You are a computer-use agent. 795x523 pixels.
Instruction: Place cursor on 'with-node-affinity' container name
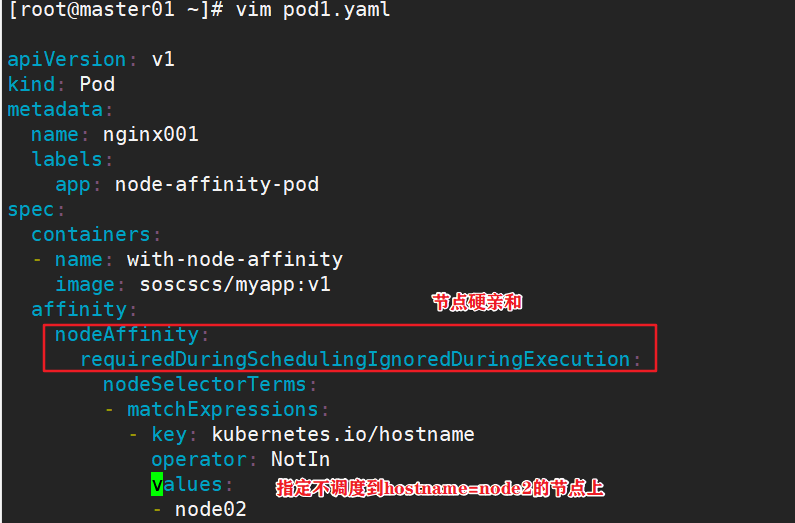(235, 259)
